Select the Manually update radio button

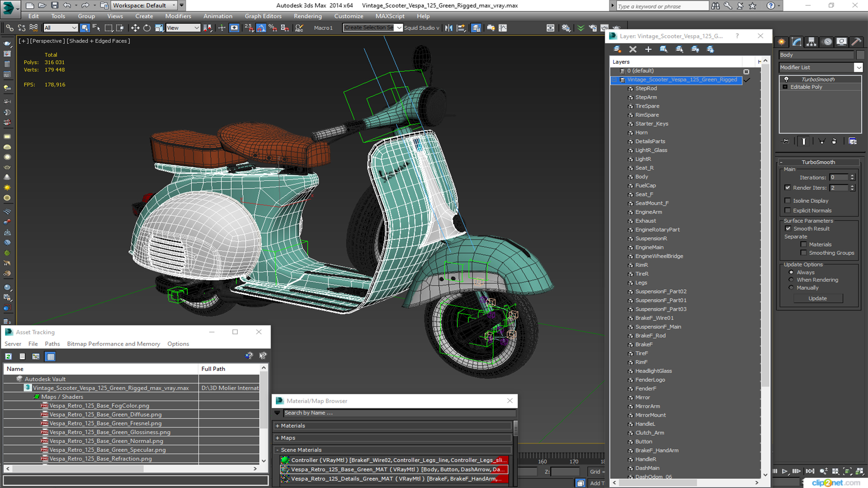(791, 288)
